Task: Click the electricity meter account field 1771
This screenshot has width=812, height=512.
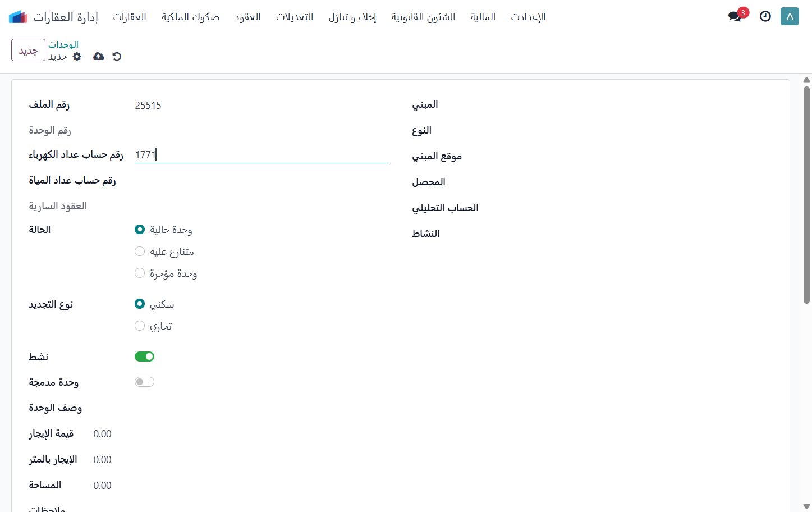Action: click(262, 154)
